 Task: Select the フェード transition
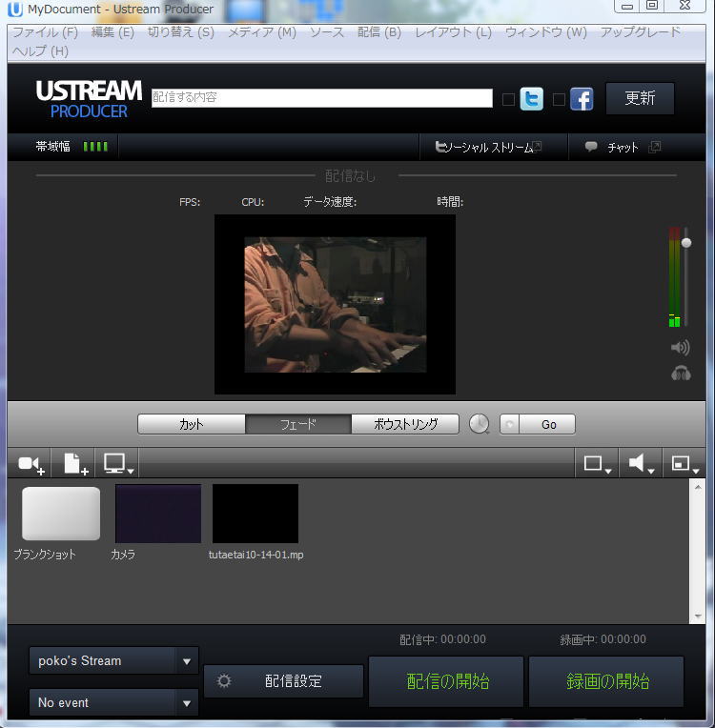(298, 424)
